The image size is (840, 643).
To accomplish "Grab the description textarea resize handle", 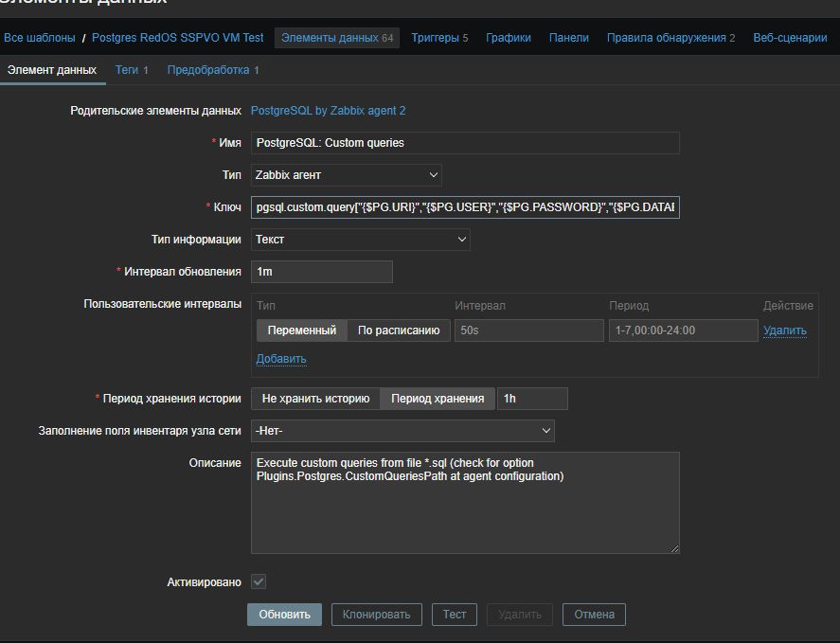I will coord(674,548).
